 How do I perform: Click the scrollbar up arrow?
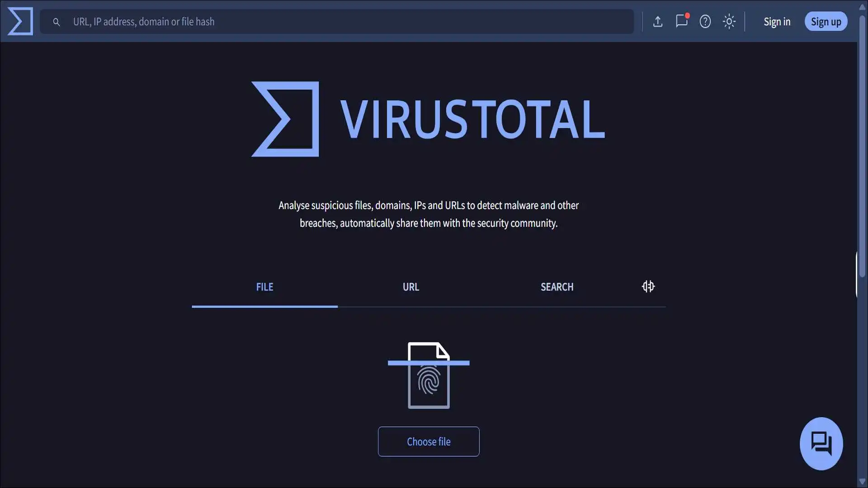coord(862,7)
